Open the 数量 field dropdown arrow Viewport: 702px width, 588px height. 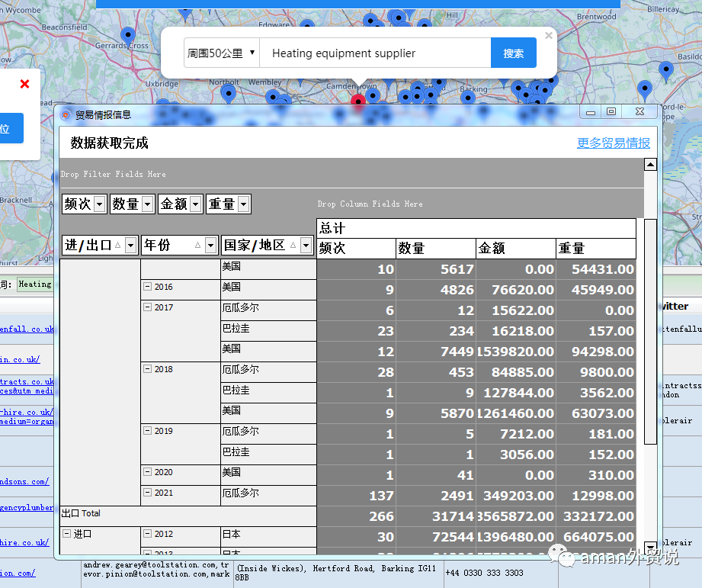(x=148, y=204)
